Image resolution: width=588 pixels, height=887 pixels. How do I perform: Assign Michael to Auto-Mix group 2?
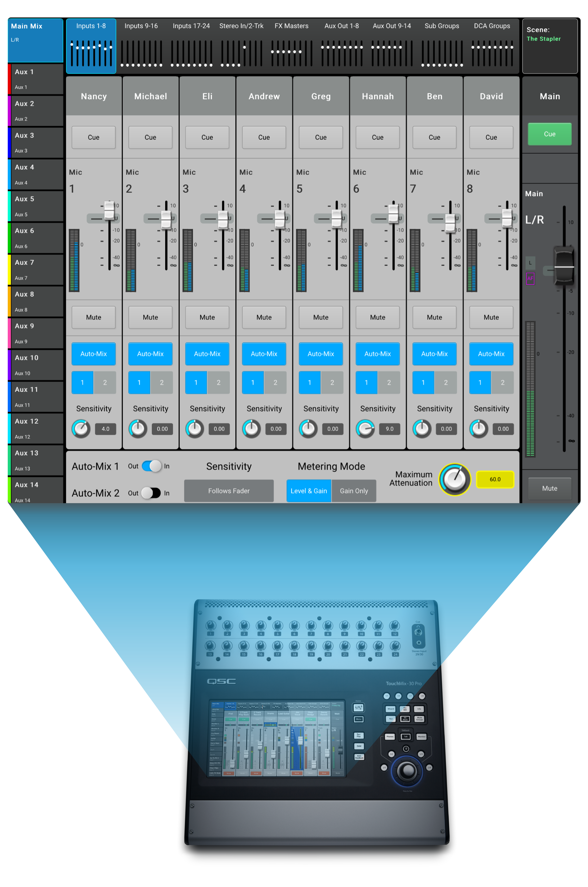tap(162, 382)
